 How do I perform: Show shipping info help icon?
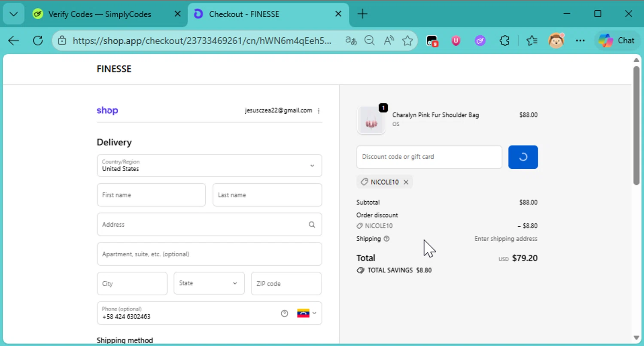pos(386,239)
